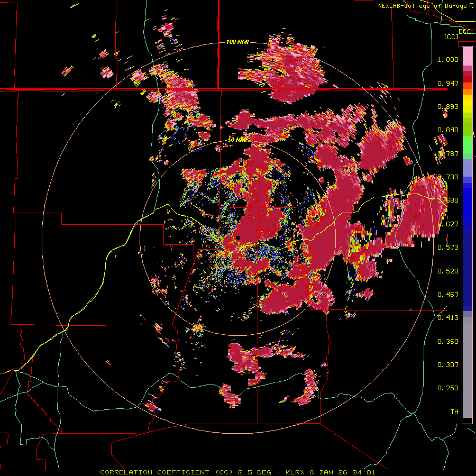Click the 8 JAN 26 date text
Image resolution: width=476 pixels, height=476 pixels.
coord(329,472)
